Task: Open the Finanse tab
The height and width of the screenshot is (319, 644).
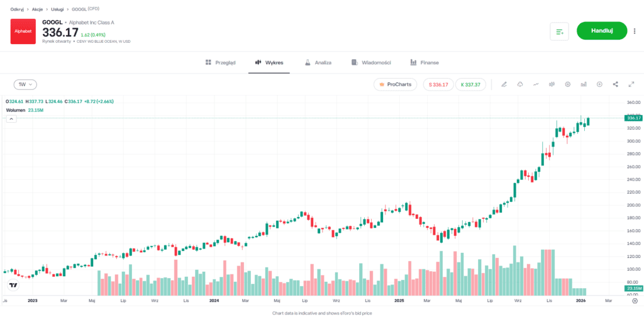Action: [x=425, y=63]
